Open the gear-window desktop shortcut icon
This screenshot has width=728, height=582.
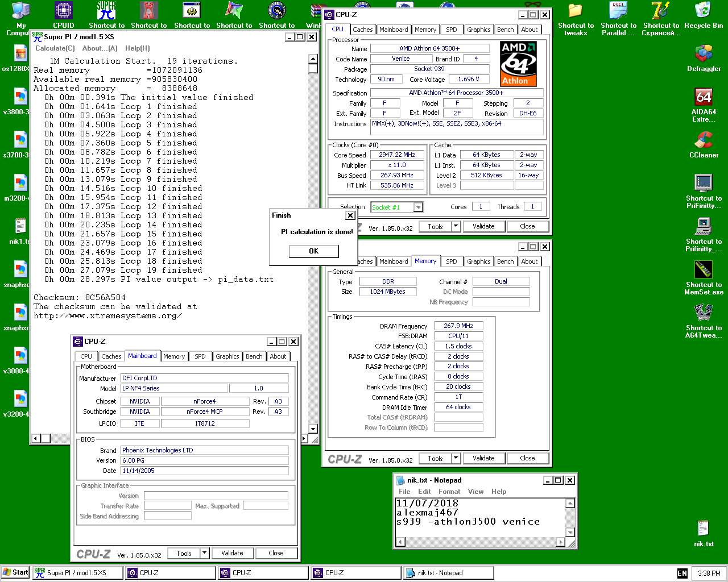coord(192,11)
